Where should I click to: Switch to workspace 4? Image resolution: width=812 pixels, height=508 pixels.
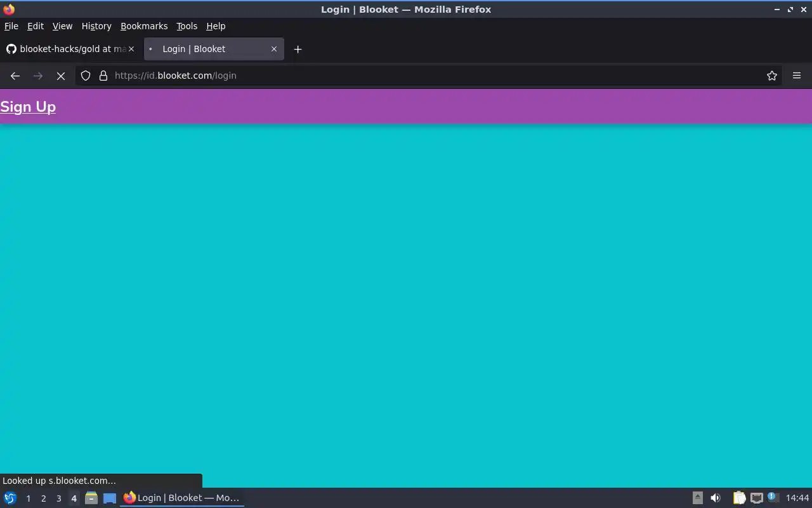tap(74, 498)
